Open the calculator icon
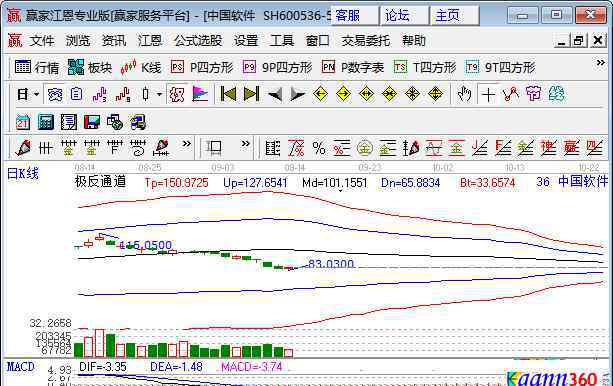Image resolution: width=613 pixels, height=386 pixels. tap(45, 122)
